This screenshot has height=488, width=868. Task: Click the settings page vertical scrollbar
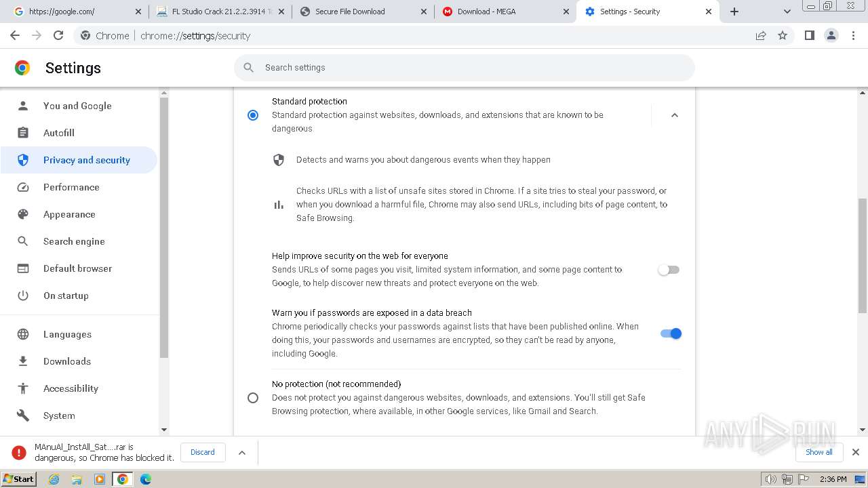tap(863, 256)
